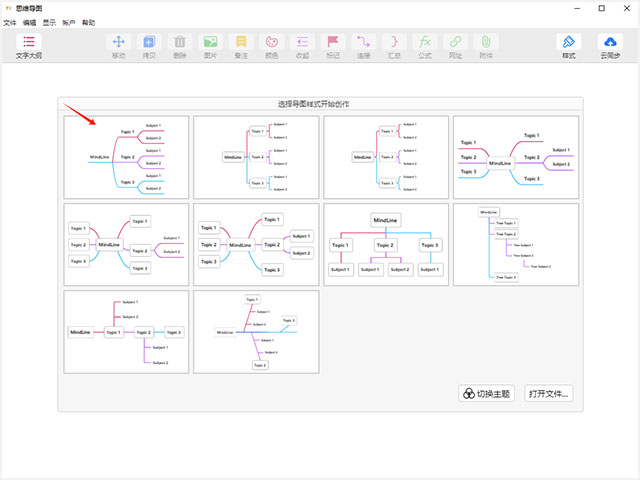This screenshot has width=640, height=480.
Task: Choose the top-down org chart template
Action: (x=386, y=244)
